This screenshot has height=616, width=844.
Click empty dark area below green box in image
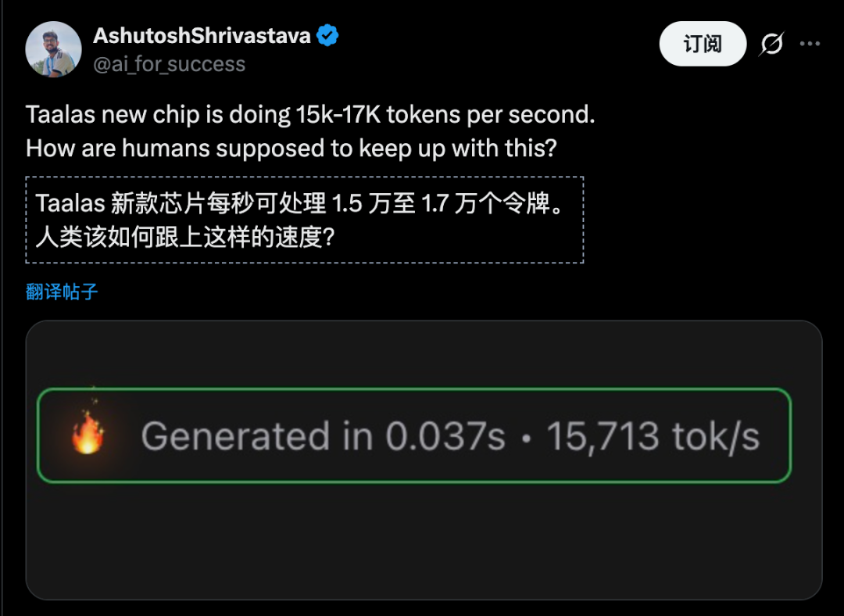point(424,541)
